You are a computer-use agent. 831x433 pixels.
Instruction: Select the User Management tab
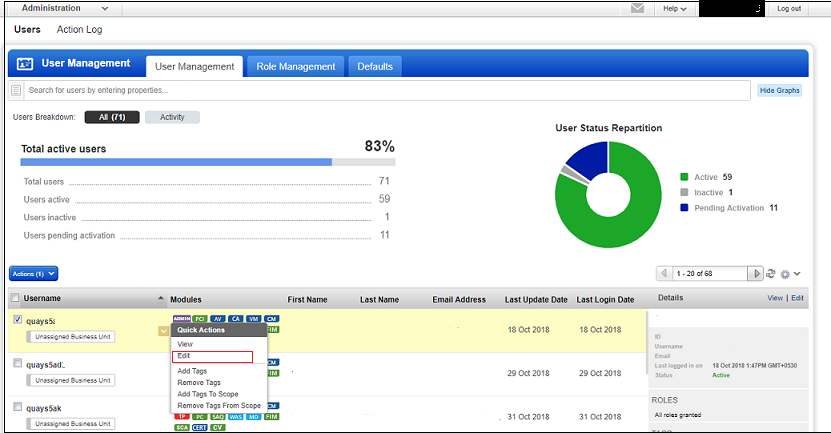coord(195,67)
